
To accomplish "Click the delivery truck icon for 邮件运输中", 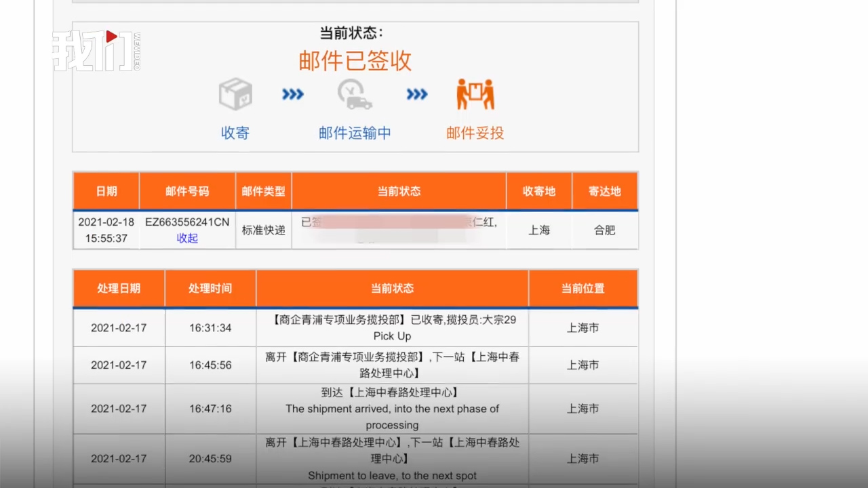I will [355, 95].
